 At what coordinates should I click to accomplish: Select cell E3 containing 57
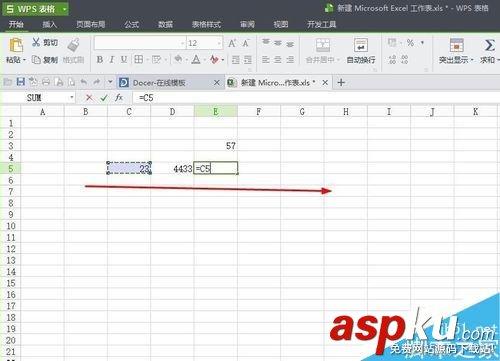coord(216,146)
